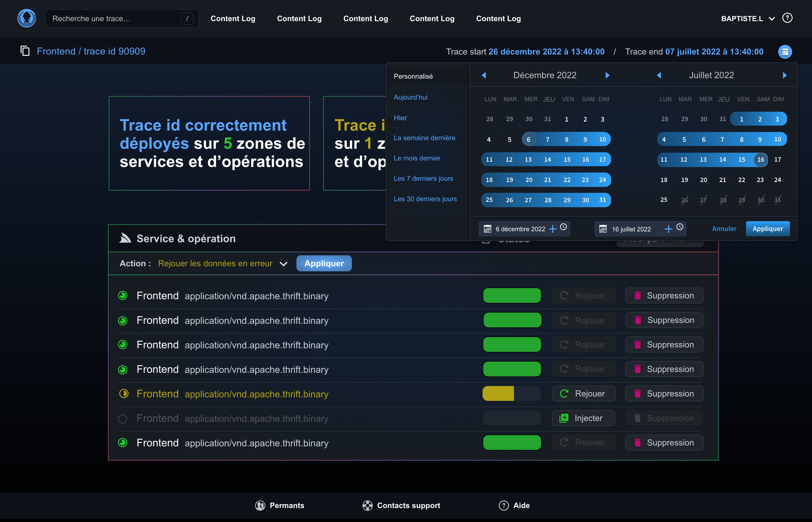Screen dimensions: 812x522
Task: Click Annuler in the date picker
Action: point(724,229)
